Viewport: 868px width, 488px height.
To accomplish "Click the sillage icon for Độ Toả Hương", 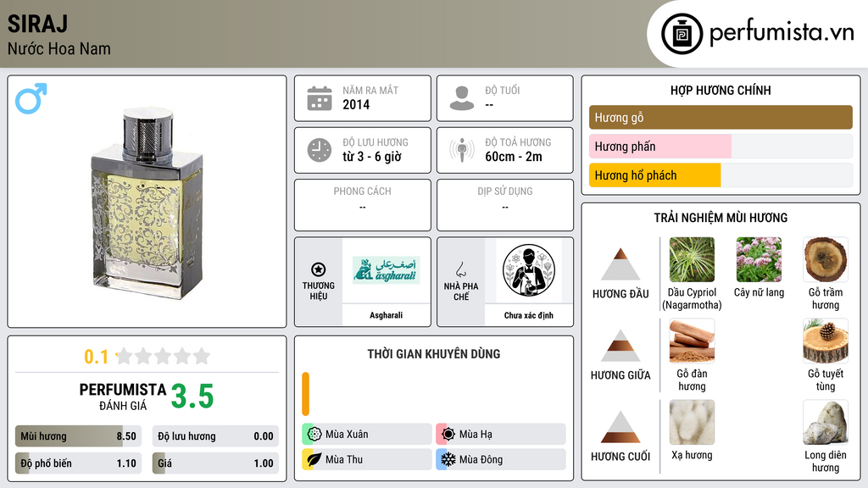I will coord(462,150).
